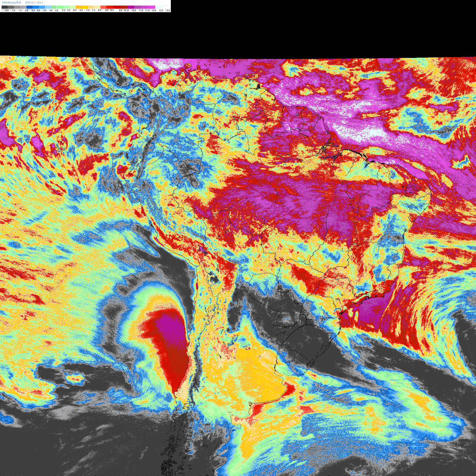Pick the darkest gray swatch at legend start
The height and width of the screenshot is (476, 476).
coord(4,7)
